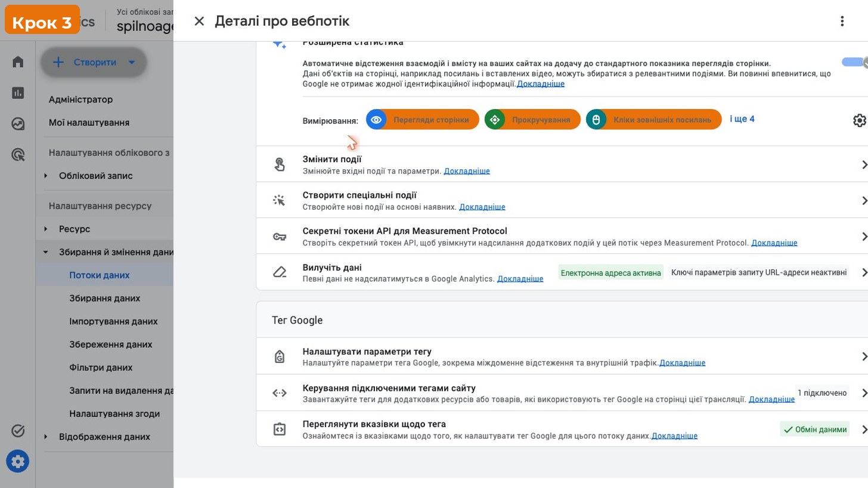Open Докладніше link in Налаштувати параметри тегу
This screenshot has width=868, height=488.
(683, 363)
